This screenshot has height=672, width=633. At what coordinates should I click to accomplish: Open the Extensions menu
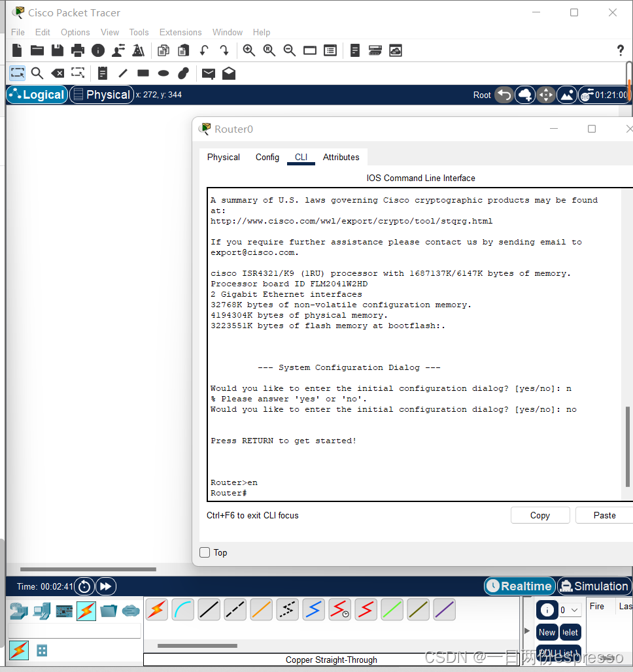tap(180, 32)
